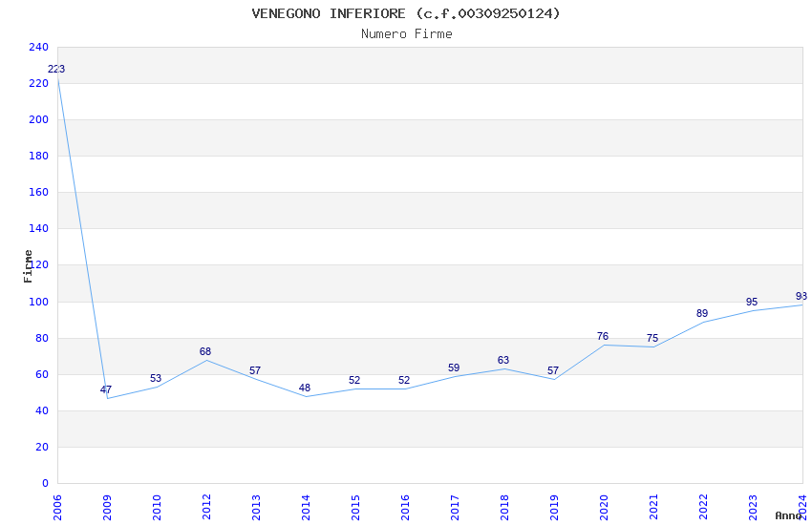The image size is (812, 525).
Task: Click the x-axis year 2022
Action: point(703,508)
